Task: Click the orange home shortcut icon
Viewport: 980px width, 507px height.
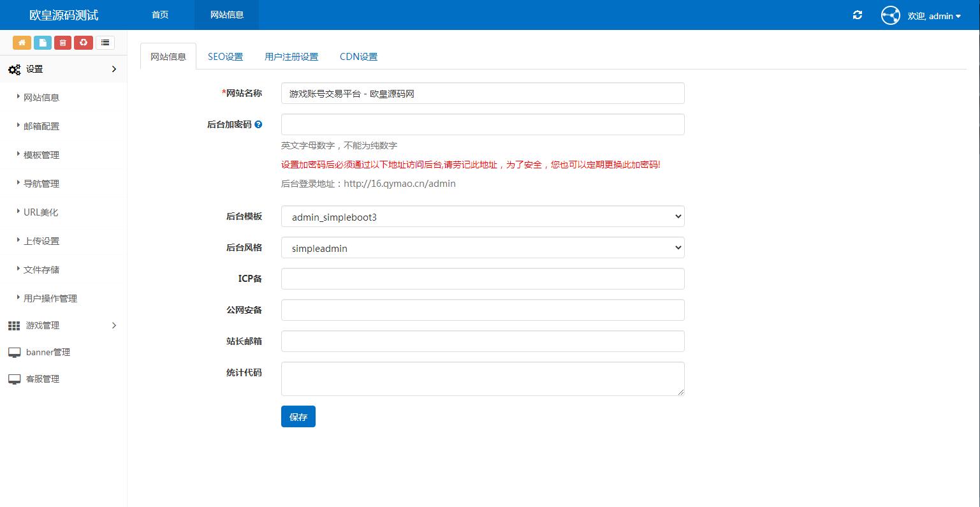Action: point(22,43)
